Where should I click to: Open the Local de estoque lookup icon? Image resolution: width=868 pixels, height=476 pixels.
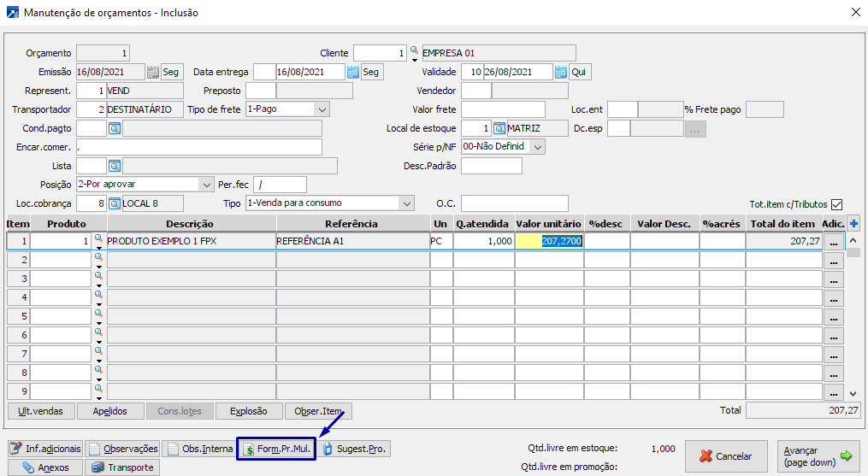pos(499,128)
